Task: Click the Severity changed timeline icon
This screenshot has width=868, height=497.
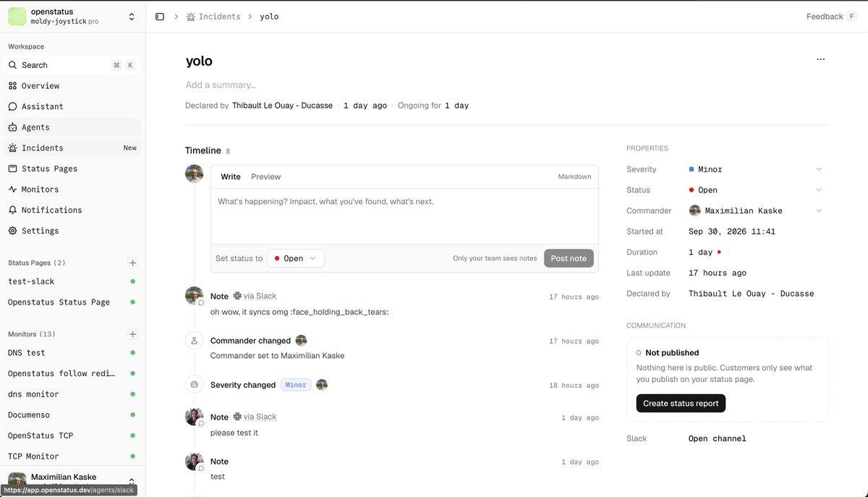Action: tap(194, 385)
